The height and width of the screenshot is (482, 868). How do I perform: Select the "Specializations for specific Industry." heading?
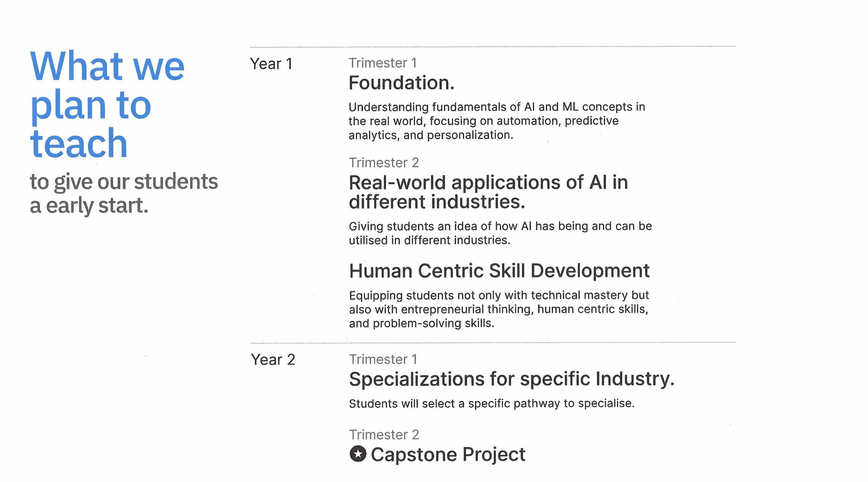click(512, 379)
